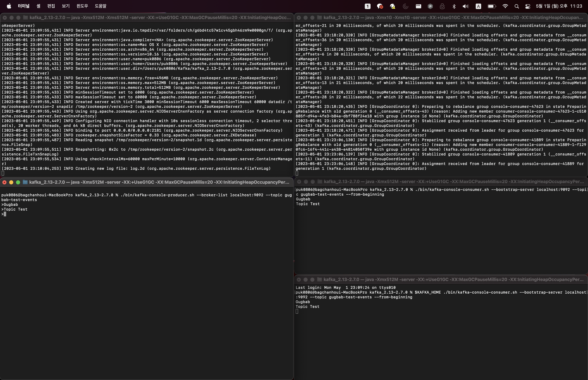
Task: Open the 터미널 menu
Action: [x=24, y=6]
